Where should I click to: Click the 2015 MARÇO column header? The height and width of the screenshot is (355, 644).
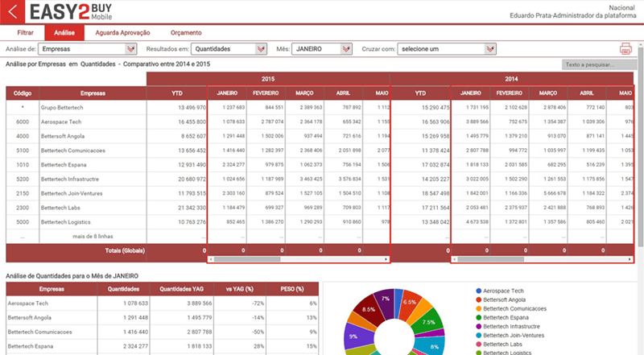coord(305,93)
